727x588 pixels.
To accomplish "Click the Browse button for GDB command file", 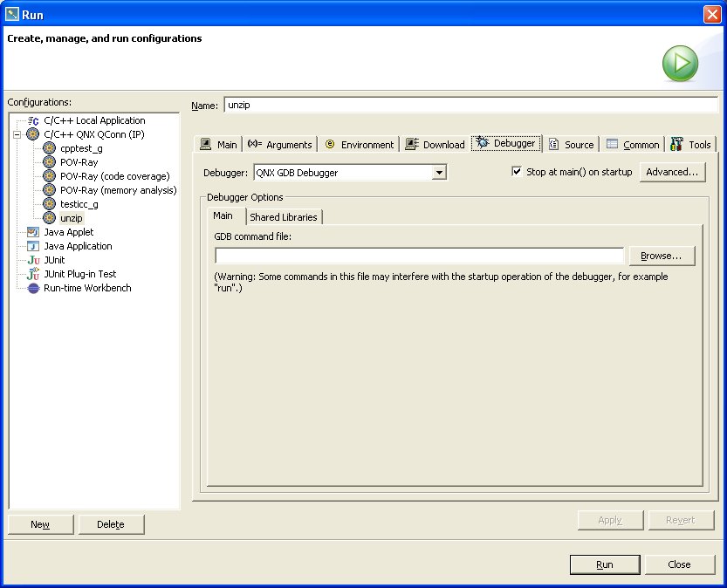I will [662, 256].
